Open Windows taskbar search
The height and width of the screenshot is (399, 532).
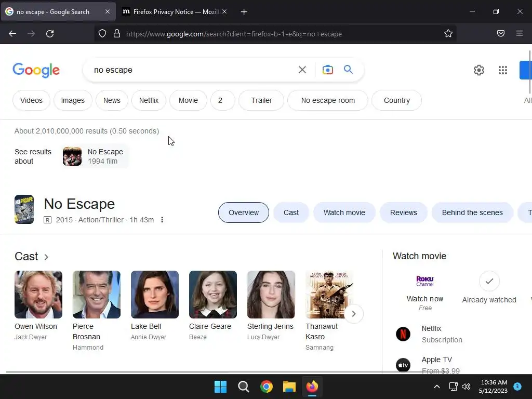pos(243,387)
